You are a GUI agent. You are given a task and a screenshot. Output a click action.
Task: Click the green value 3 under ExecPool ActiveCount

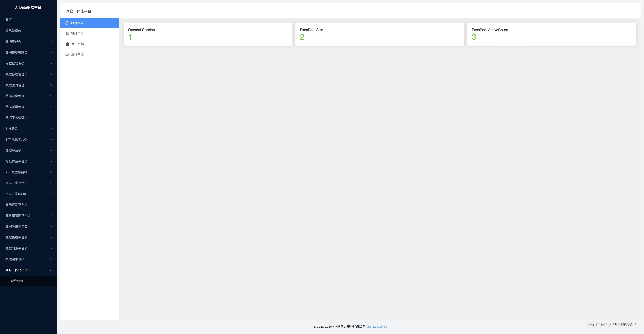click(x=474, y=37)
